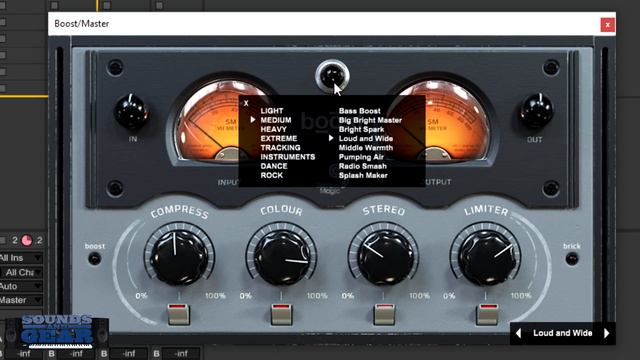The height and width of the screenshot is (360, 640).
Task: Toggle the brick limiter button
Action: [571, 259]
